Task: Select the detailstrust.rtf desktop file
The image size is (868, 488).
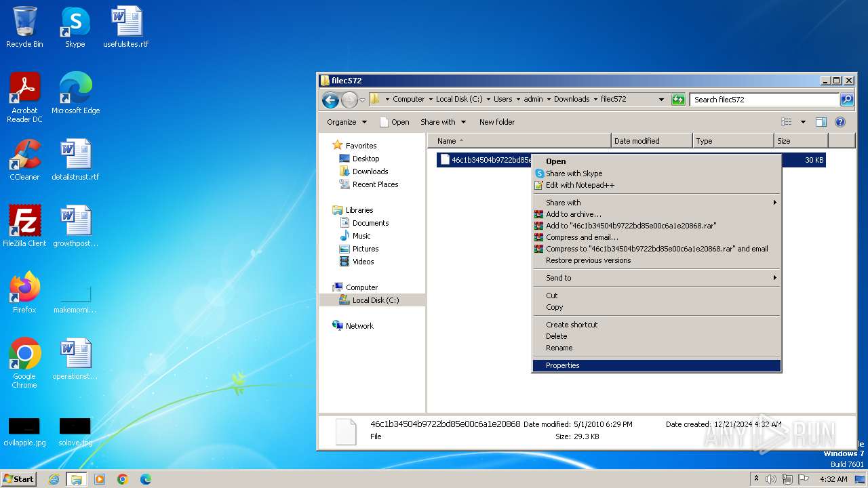Action: coord(75,160)
